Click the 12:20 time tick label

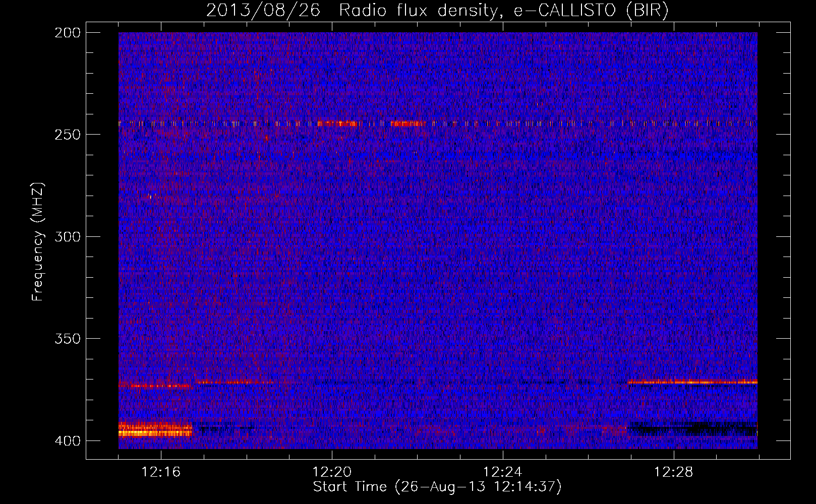pos(332,472)
